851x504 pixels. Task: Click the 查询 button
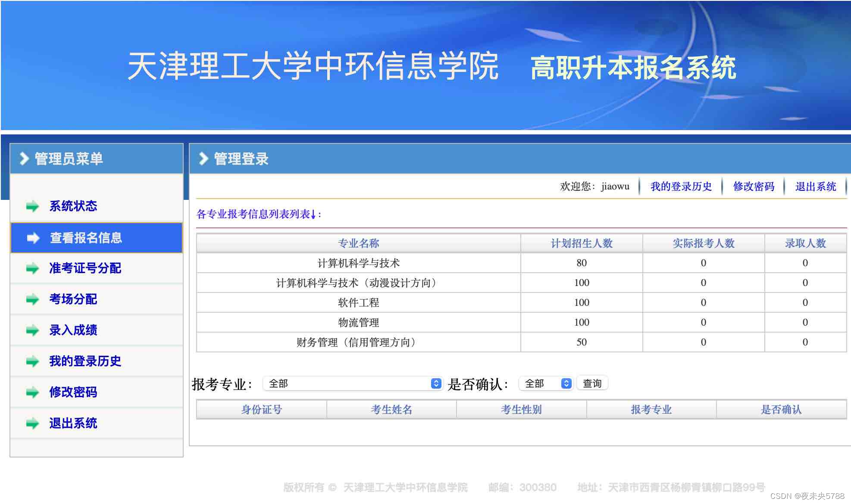pos(592,383)
